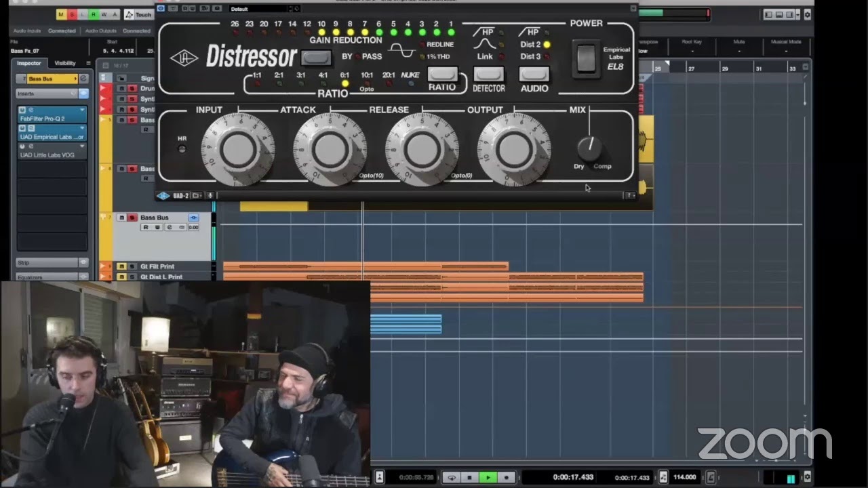Click the Write (W) automation button in top toolbar
Viewport: 868px width, 488px height.
104,14
